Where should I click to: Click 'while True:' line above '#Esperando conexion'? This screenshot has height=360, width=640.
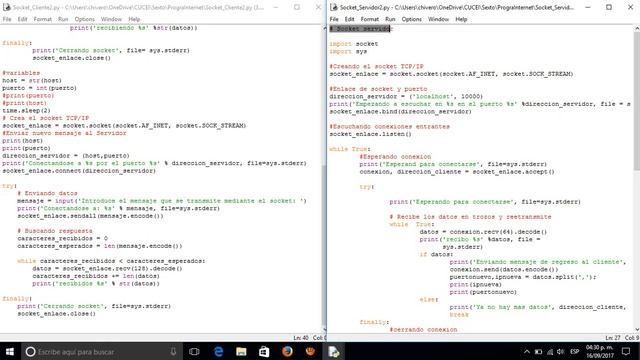(350, 149)
